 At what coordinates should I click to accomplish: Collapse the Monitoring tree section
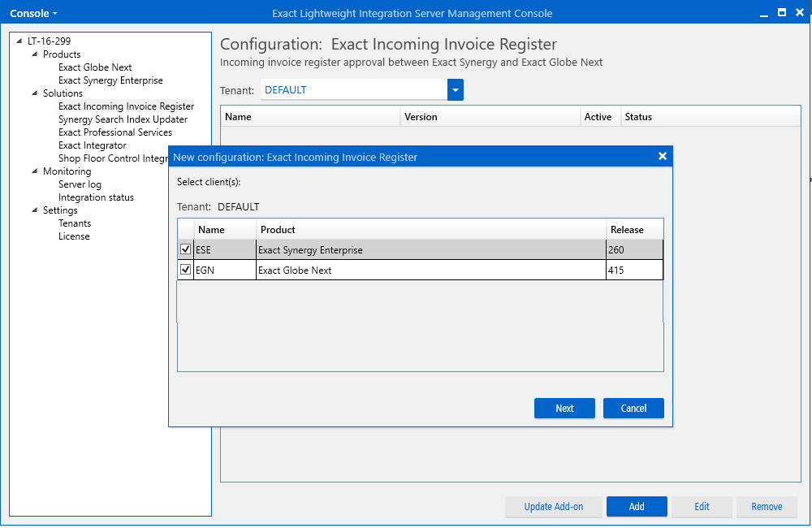35,171
